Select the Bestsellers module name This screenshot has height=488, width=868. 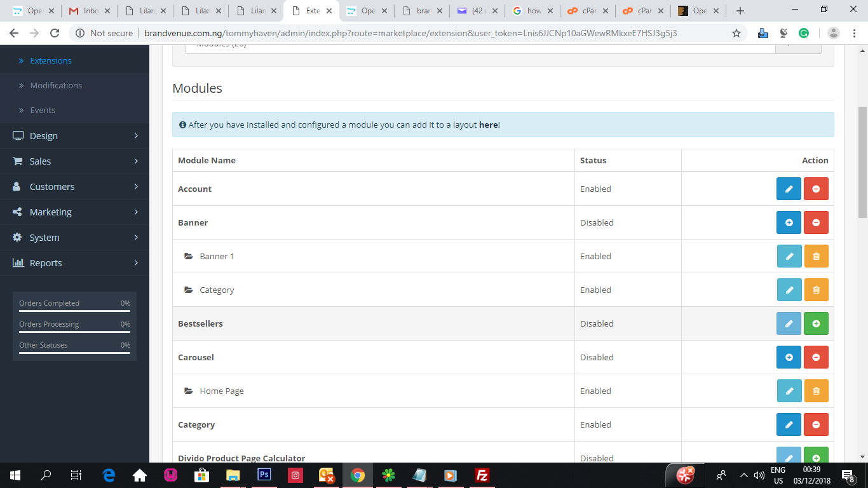click(x=200, y=323)
